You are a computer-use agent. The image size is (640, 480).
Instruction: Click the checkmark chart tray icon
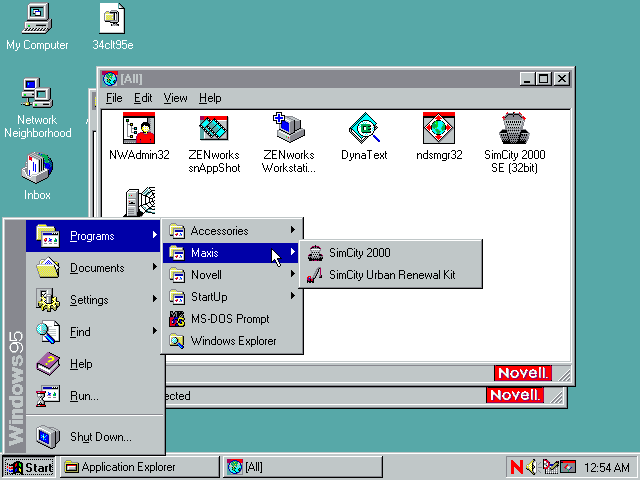coord(550,467)
